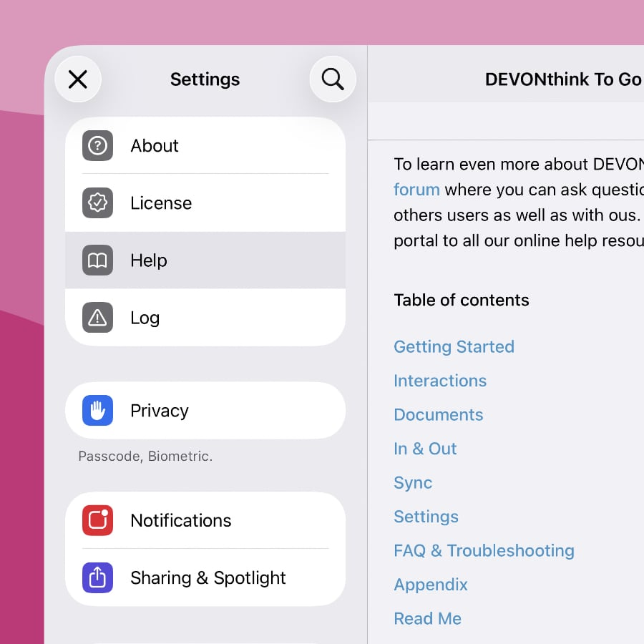Open the FAQ & Troubleshooting chapter

coord(484,551)
